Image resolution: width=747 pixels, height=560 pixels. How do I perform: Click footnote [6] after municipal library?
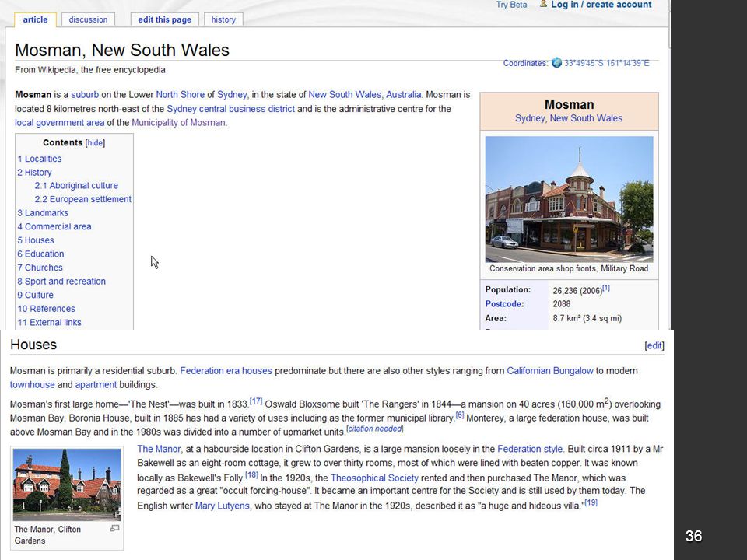click(460, 415)
